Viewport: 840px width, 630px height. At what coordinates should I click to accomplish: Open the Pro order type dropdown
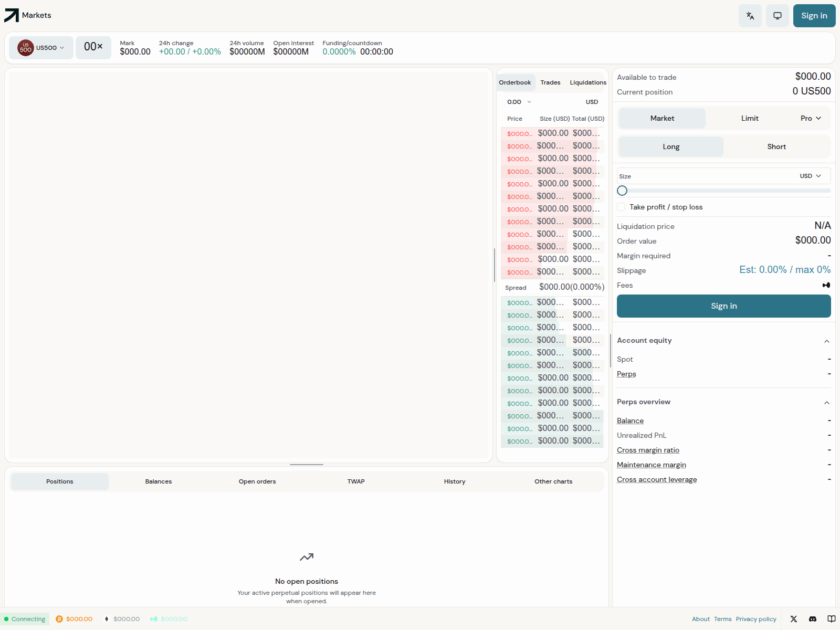pyautogui.click(x=810, y=118)
